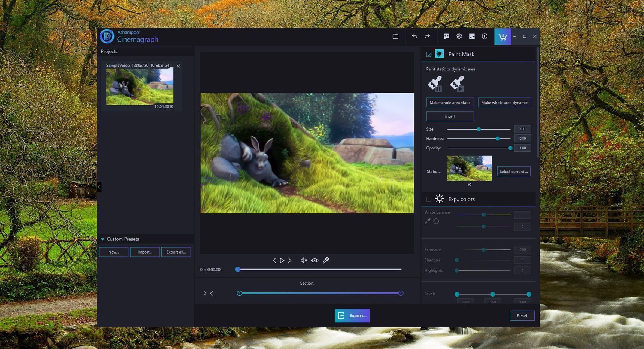Click the playback timeline position handle
Image resolution: width=644 pixels, height=349 pixels.
tap(238, 270)
